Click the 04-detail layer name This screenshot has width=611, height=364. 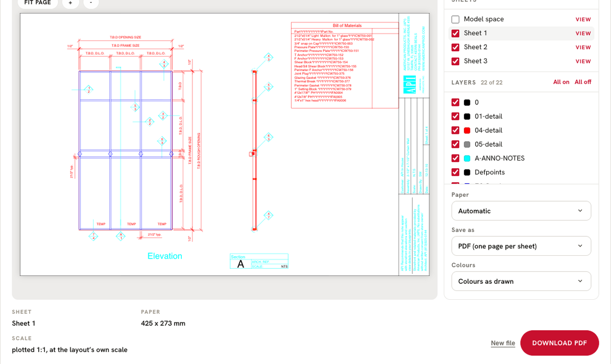tap(488, 131)
